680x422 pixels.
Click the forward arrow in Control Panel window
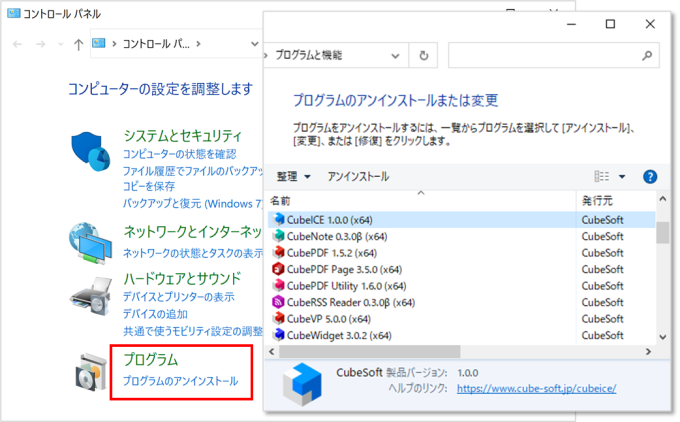pyautogui.click(x=41, y=44)
